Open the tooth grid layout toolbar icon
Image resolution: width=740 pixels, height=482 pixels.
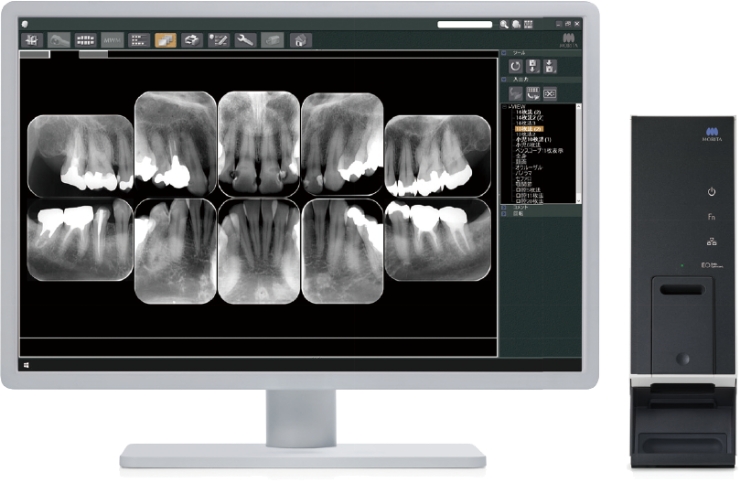pos(86,41)
